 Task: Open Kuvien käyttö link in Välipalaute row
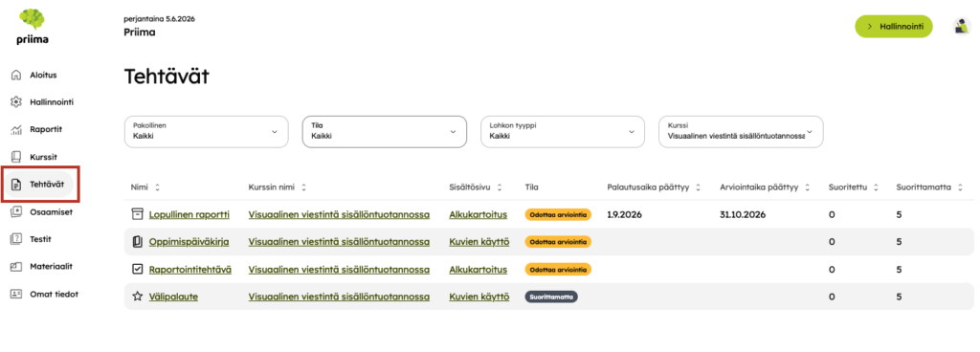479,297
